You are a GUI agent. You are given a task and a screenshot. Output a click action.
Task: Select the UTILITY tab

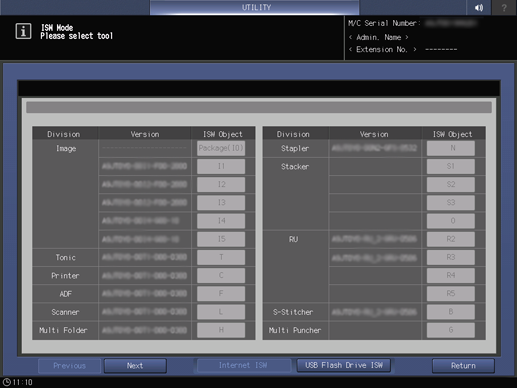pos(255,7)
